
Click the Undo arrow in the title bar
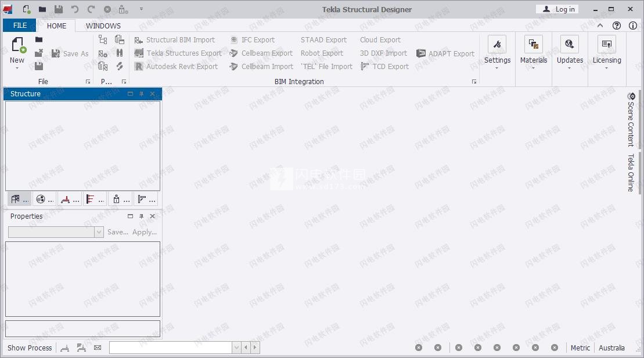(75, 9)
